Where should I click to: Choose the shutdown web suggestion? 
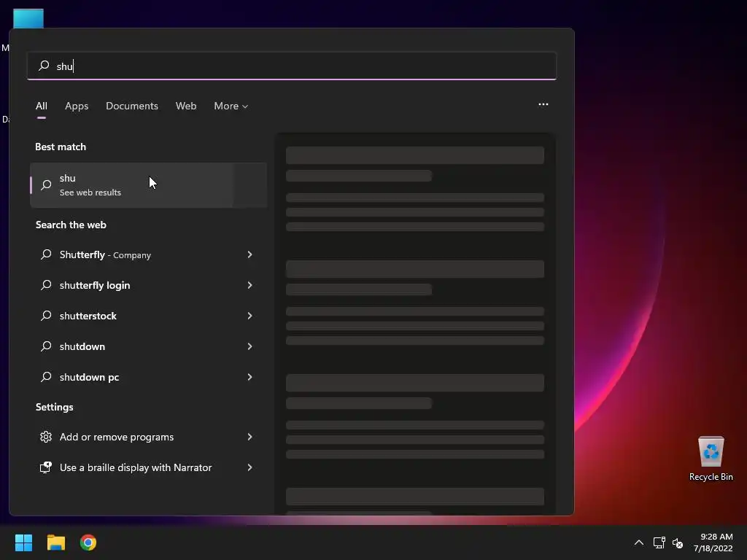pos(148,346)
